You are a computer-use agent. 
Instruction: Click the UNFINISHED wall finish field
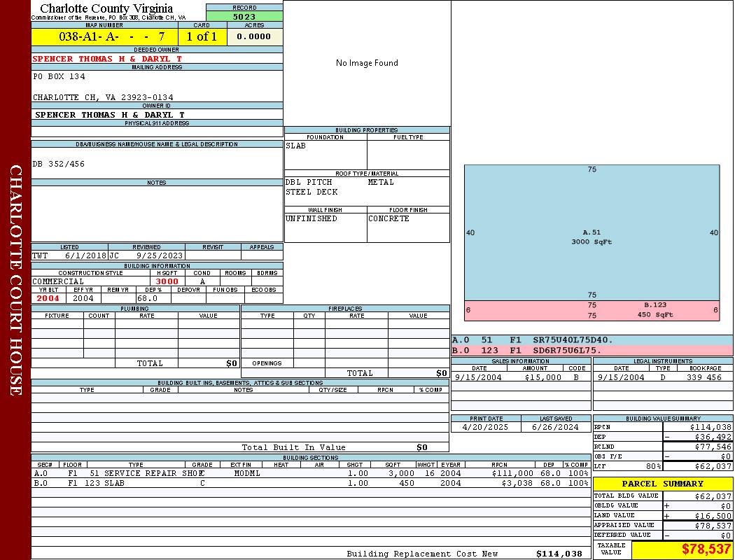(311, 218)
